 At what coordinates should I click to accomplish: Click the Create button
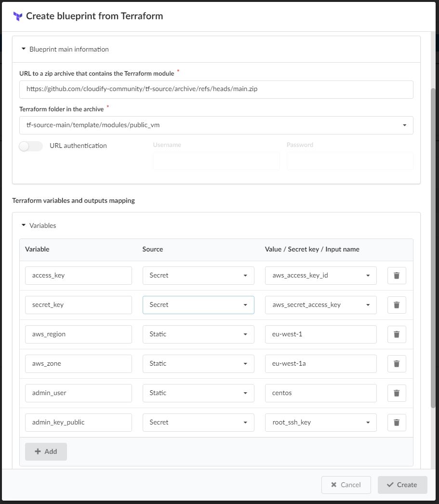402,485
